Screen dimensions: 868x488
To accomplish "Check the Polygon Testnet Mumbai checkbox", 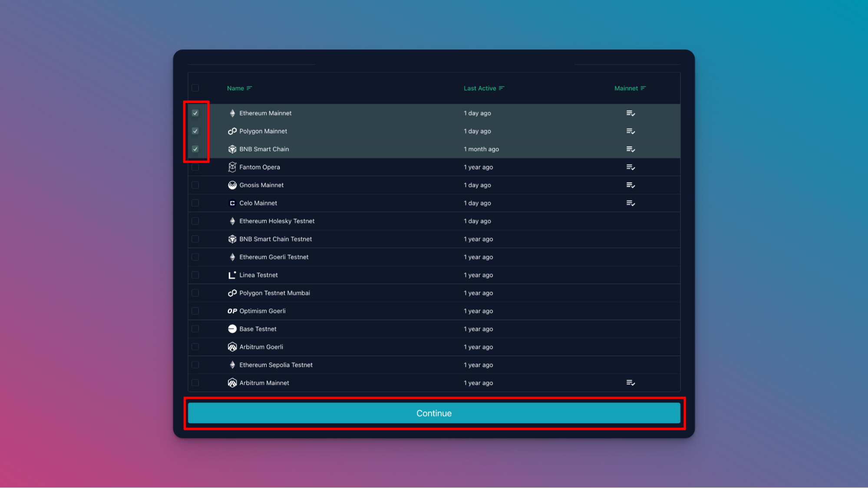I will coord(195,293).
